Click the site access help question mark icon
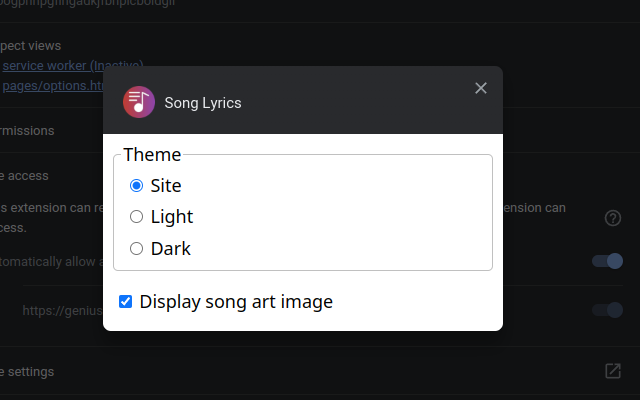Viewport: 640px width, 400px height. [x=613, y=218]
